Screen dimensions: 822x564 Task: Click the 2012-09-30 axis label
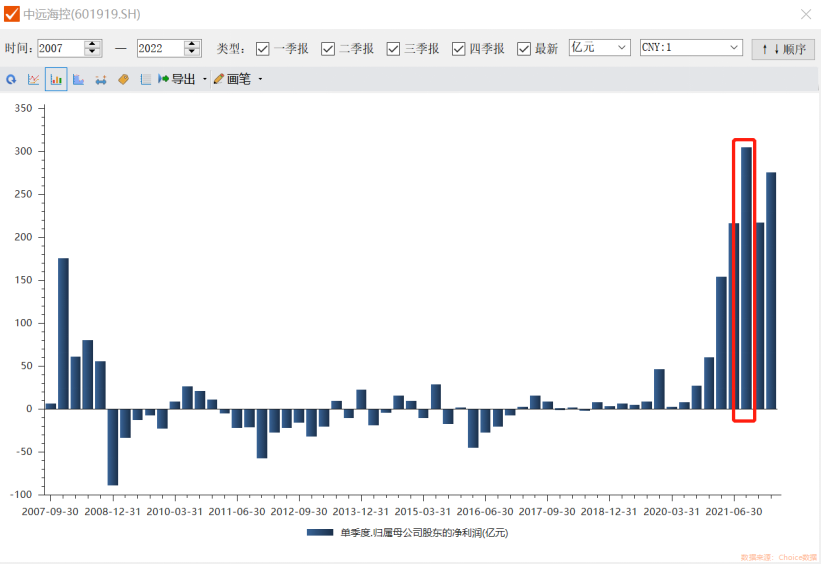(x=299, y=512)
